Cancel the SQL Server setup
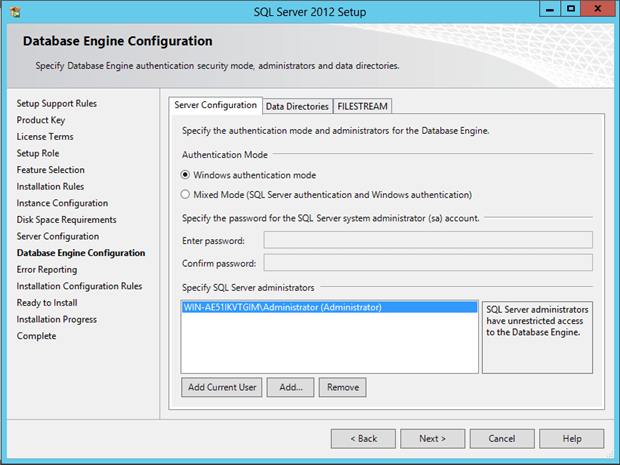 (x=502, y=439)
